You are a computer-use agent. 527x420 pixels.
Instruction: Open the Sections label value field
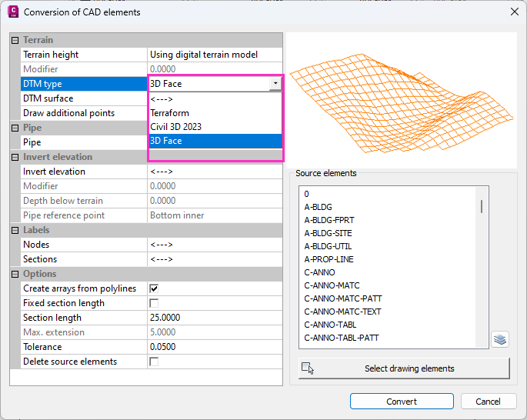point(215,259)
